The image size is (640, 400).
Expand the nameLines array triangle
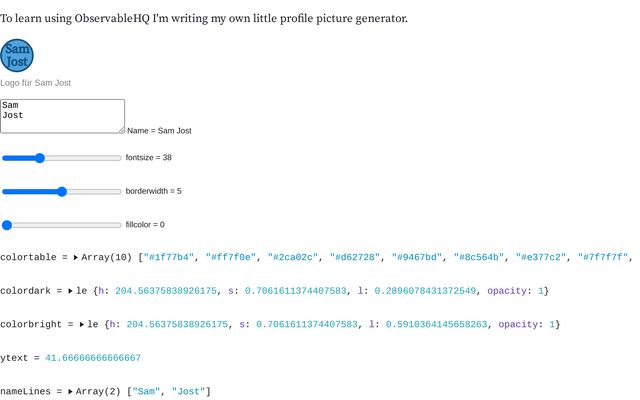pyautogui.click(x=70, y=391)
